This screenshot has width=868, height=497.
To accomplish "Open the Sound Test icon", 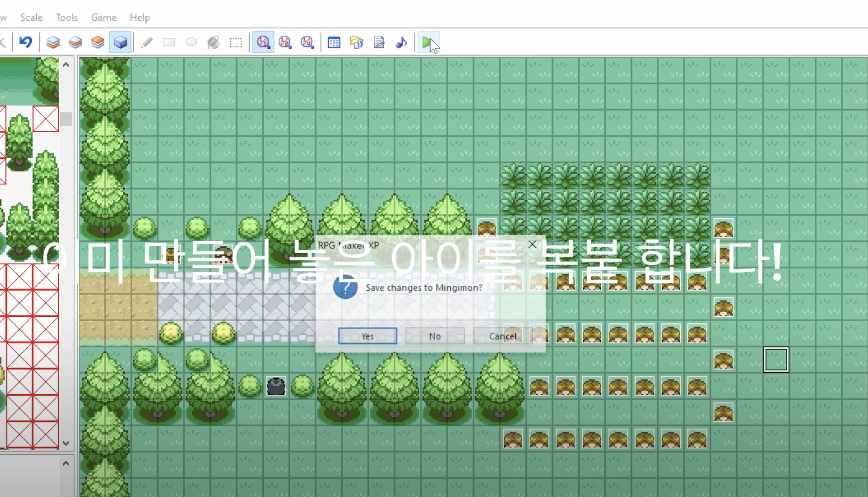I will click(401, 42).
